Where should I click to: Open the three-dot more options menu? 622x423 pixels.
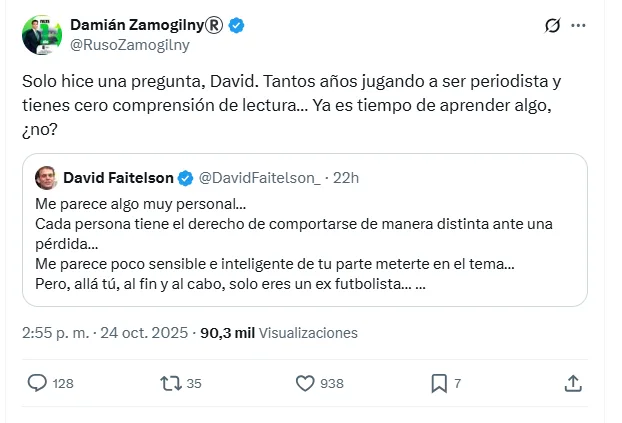click(x=578, y=25)
